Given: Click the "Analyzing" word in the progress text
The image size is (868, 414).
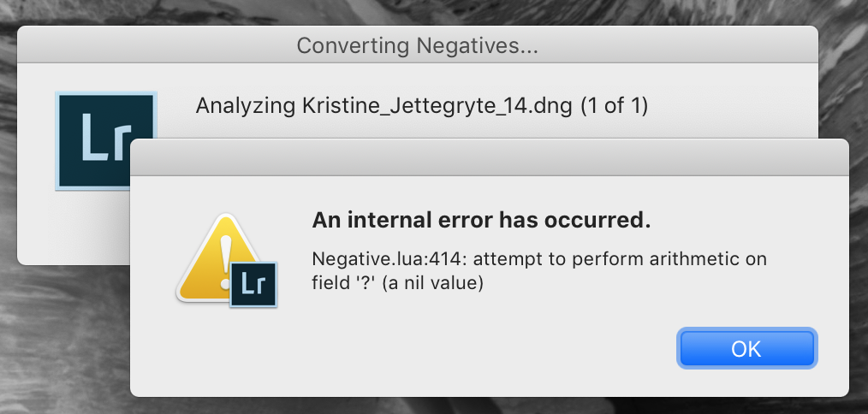Looking at the screenshot, I should pos(246,107).
